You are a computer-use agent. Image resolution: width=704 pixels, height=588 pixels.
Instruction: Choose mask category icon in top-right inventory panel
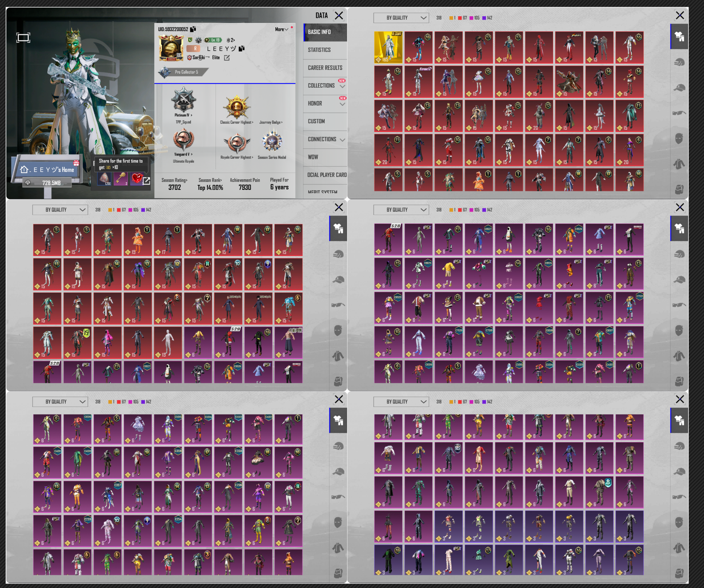(x=679, y=139)
